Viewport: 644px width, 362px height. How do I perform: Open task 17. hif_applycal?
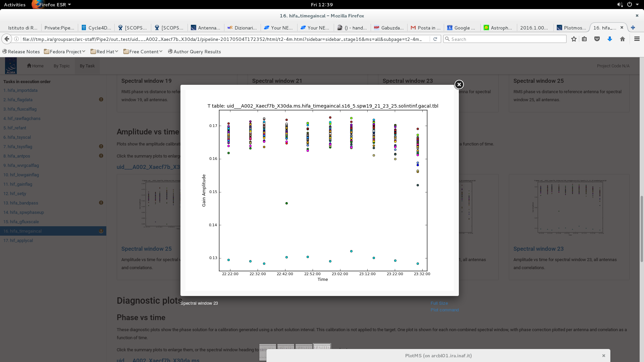(x=18, y=240)
